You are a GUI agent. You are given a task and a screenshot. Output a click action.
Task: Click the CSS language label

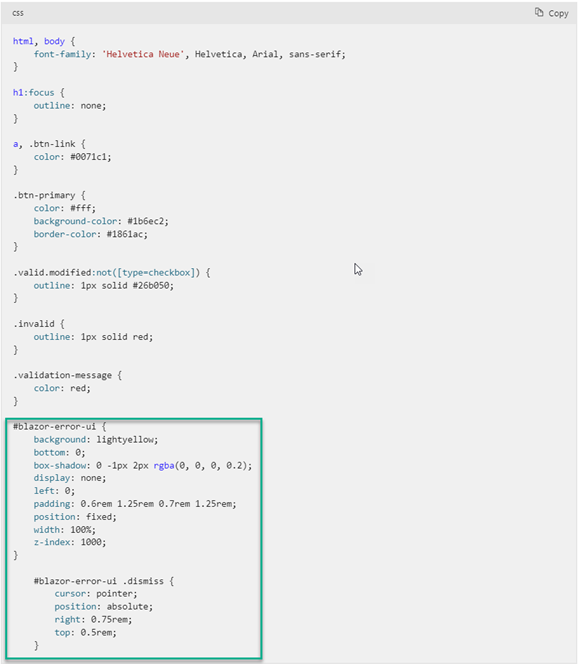tap(18, 13)
